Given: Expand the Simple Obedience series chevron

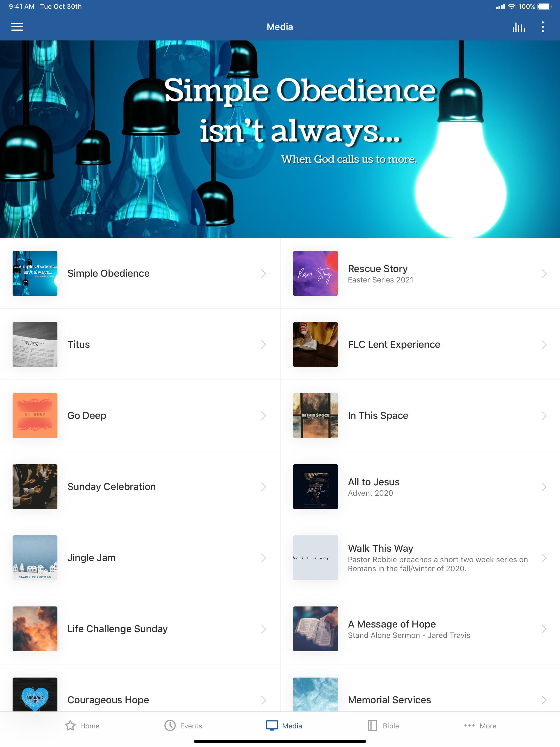Looking at the screenshot, I should coord(263,273).
